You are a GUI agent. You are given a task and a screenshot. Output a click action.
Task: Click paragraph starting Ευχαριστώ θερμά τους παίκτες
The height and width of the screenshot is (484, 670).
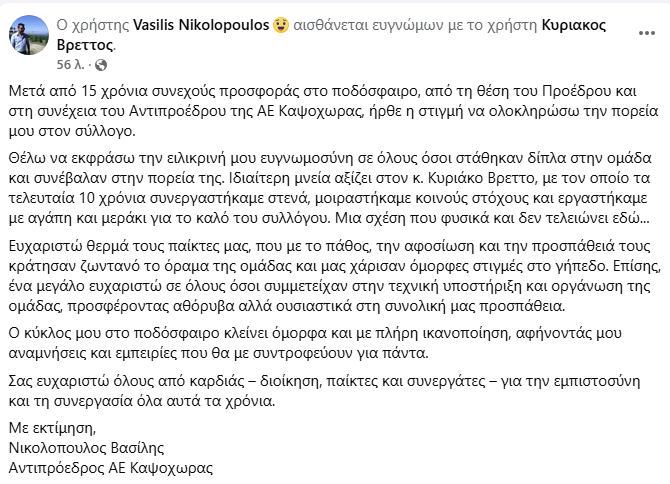335,276
